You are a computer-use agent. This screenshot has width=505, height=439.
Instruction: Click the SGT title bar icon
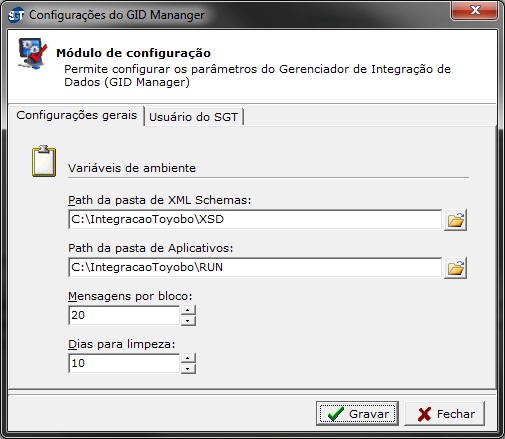tap(16, 15)
